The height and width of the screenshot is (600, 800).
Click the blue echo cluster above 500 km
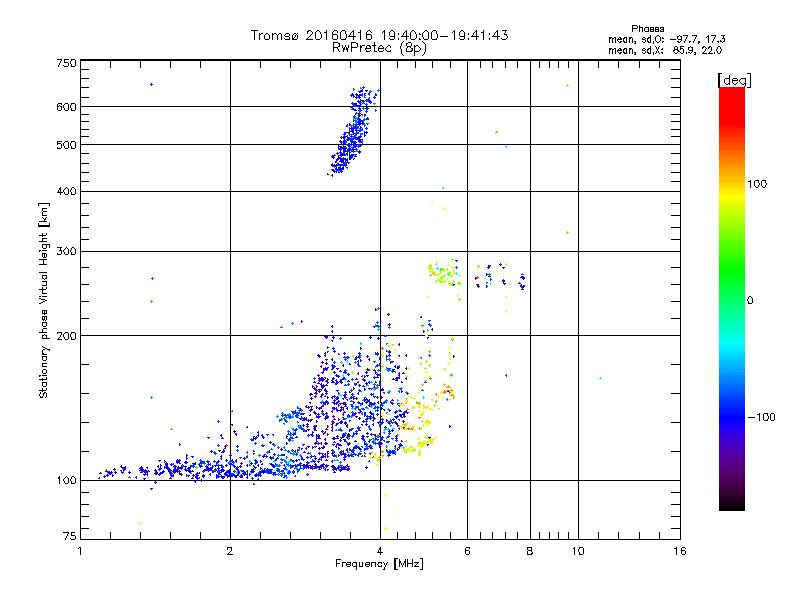click(353, 131)
